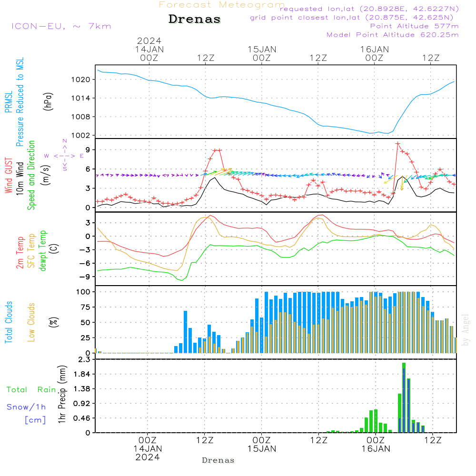Click the 2m Temp legend label
Viewport: 476px width, 476px height.
tap(20, 253)
